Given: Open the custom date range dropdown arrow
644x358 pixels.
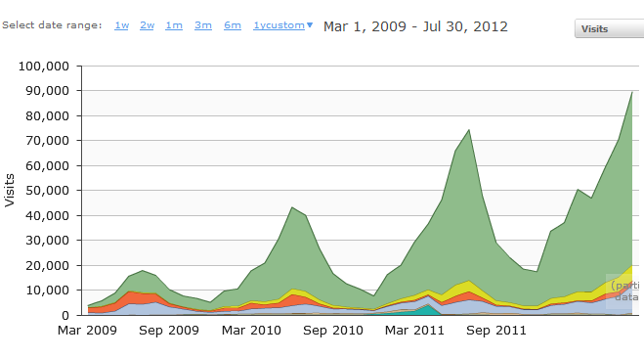Looking at the screenshot, I should (310, 25).
